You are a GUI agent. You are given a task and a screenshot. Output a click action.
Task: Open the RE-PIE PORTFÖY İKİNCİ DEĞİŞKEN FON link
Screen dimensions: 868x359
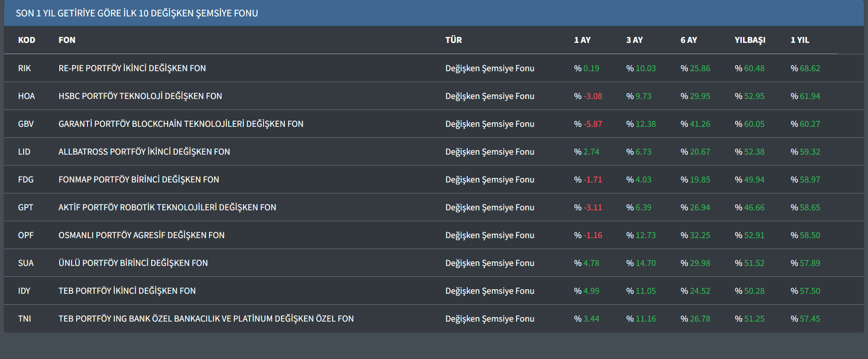pyautogui.click(x=132, y=68)
